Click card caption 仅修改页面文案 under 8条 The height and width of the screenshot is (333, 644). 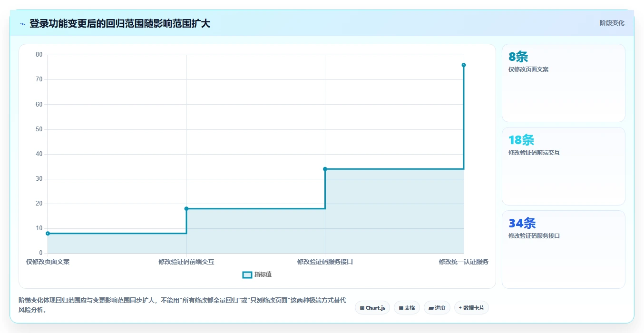[x=528, y=69]
